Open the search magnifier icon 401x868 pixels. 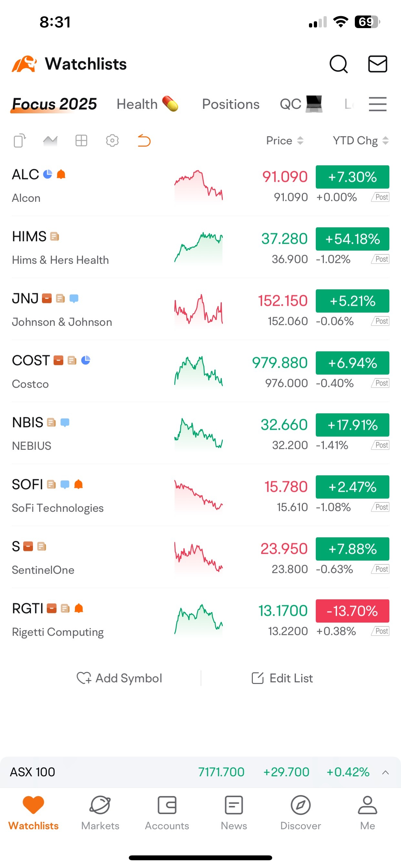(x=338, y=64)
